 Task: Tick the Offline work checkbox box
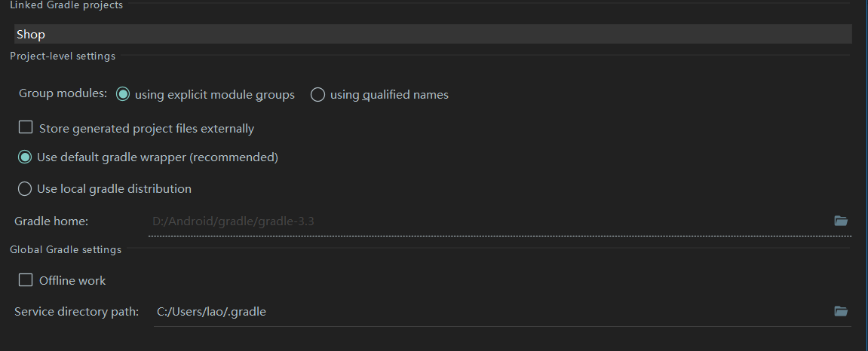(x=26, y=280)
